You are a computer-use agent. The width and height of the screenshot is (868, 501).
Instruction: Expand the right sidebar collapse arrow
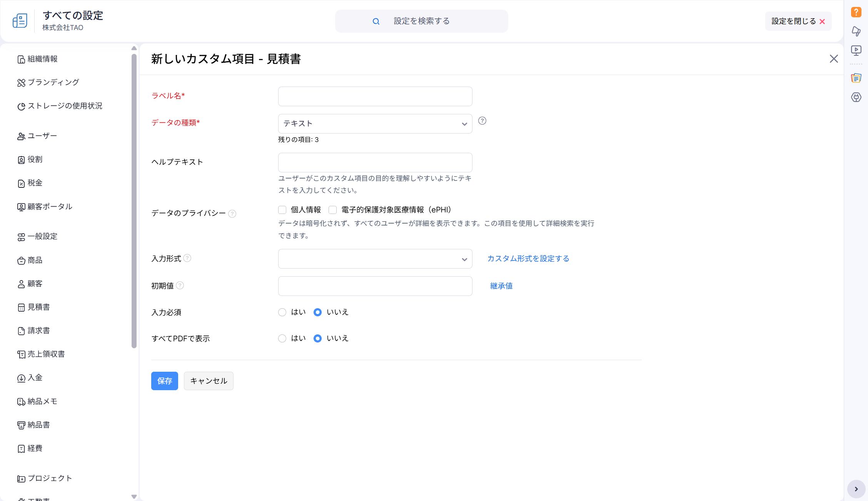(856, 489)
